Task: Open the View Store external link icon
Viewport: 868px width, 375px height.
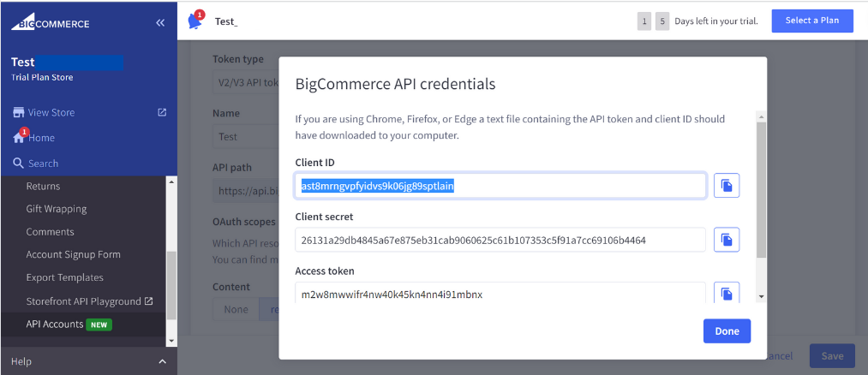Action: 162,112
